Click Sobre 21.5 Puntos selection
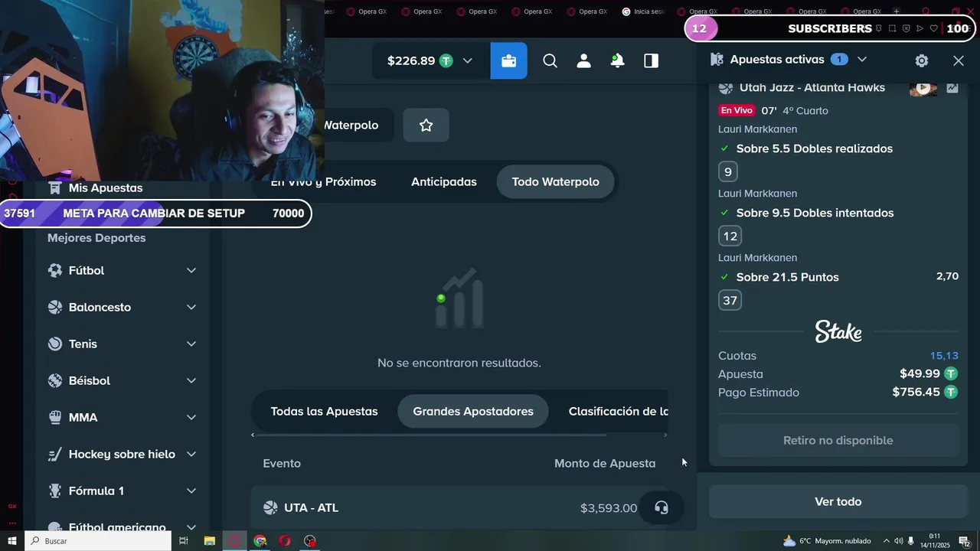The width and height of the screenshot is (980, 551). [x=788, y=277]
